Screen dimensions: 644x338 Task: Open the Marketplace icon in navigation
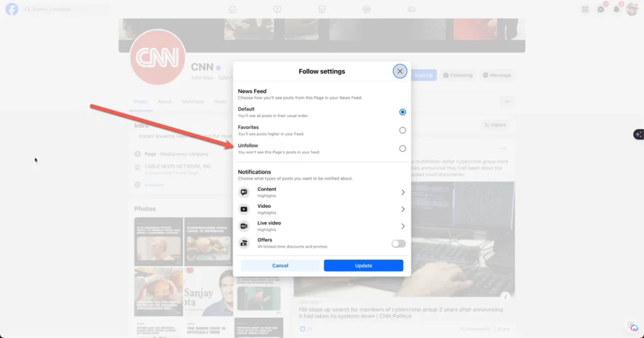tap(322, 9)
